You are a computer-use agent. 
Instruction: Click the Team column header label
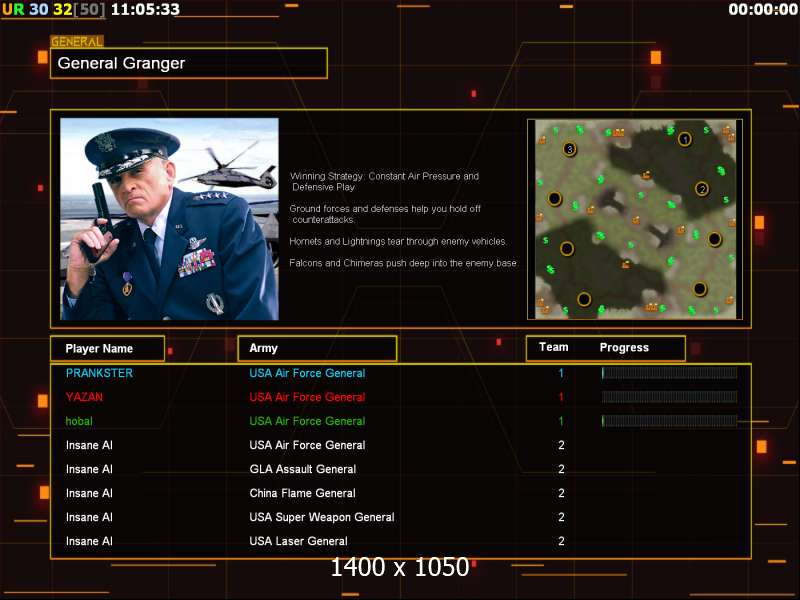click(554, 347)
